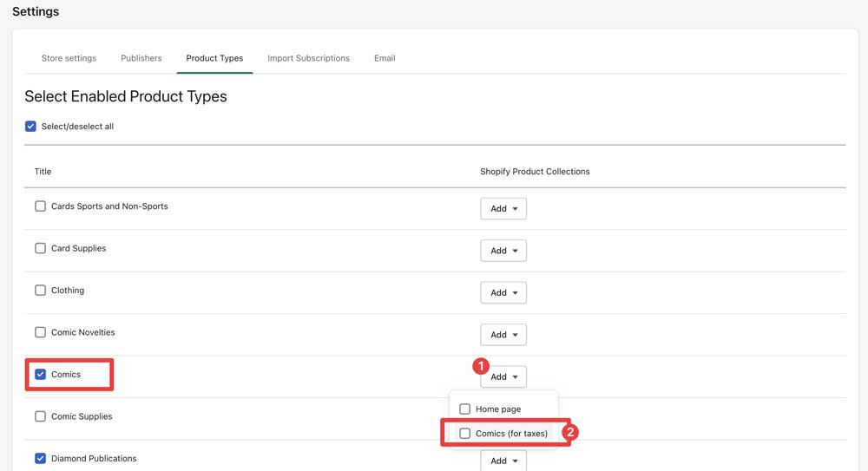
Task: Select the Product Types tab
Action: (214, 58)
